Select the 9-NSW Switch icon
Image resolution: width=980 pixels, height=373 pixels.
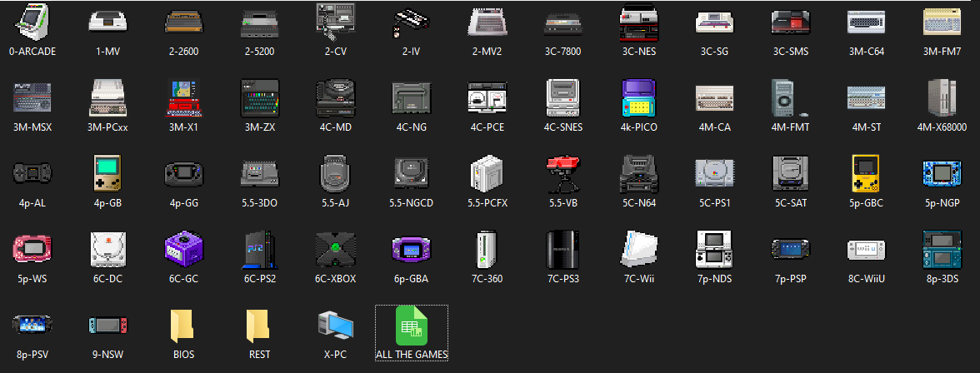coord(108,325)
